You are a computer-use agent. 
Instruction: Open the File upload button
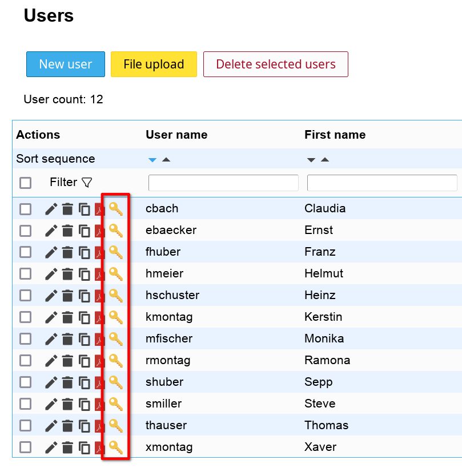pyautogui.click(x=154, y=64)
